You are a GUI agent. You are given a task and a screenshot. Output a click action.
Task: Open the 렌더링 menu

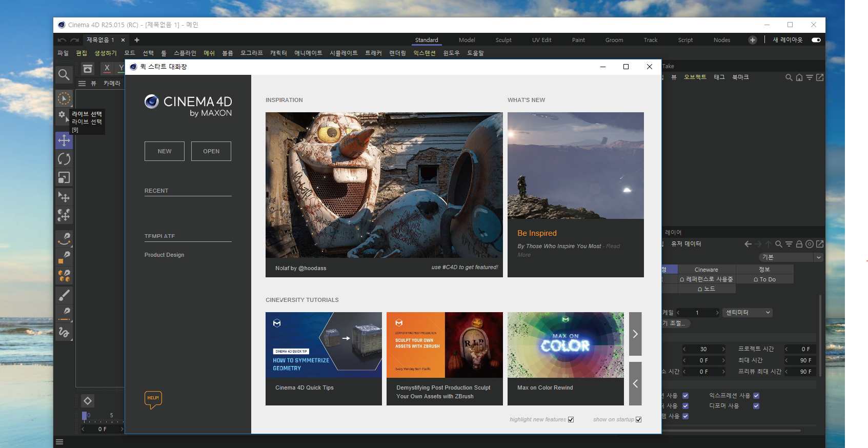(397, 53)
